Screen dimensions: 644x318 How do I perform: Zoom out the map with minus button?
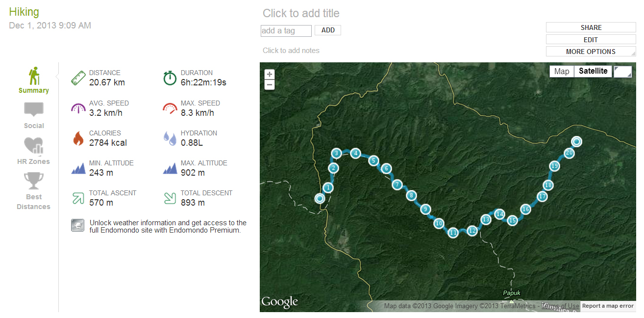[270, 85]
